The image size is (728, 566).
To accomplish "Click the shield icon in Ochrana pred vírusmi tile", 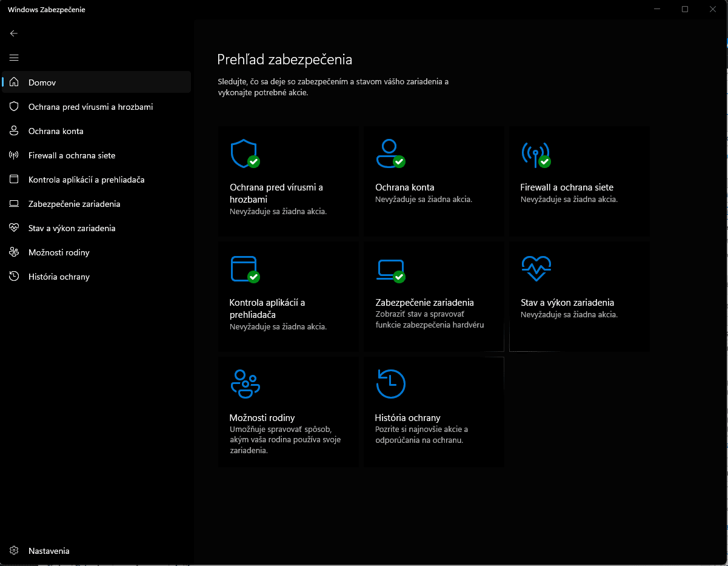I will [244, 153].
